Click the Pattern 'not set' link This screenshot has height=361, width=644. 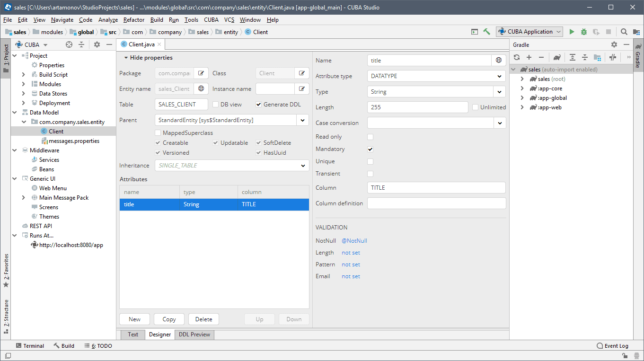[351, 264]
